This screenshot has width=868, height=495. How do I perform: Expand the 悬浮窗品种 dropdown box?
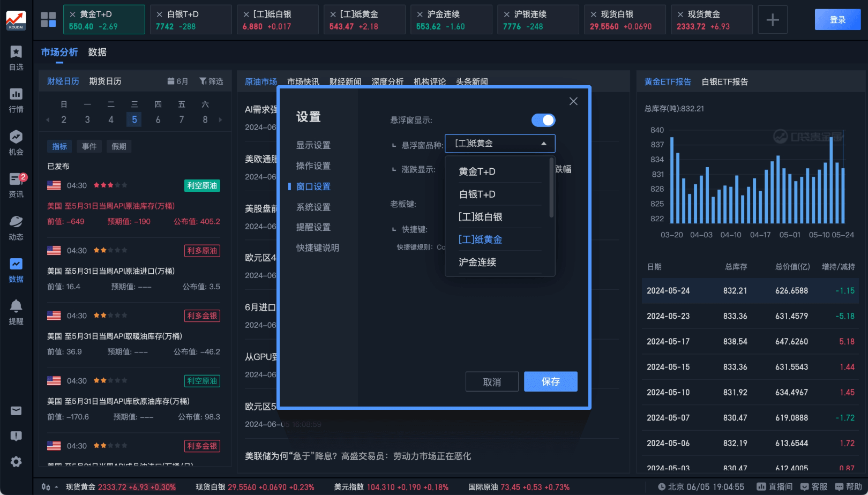click(499, 144)
